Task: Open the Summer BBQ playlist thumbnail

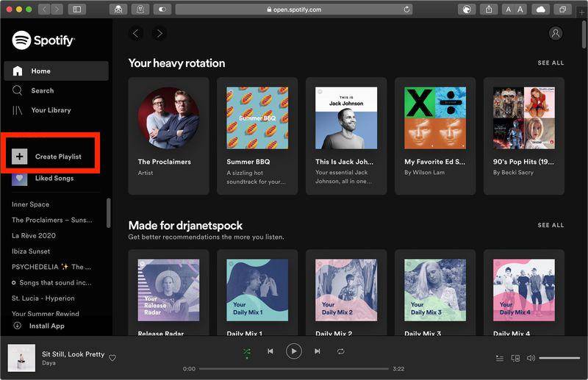Action: [257, 118]
